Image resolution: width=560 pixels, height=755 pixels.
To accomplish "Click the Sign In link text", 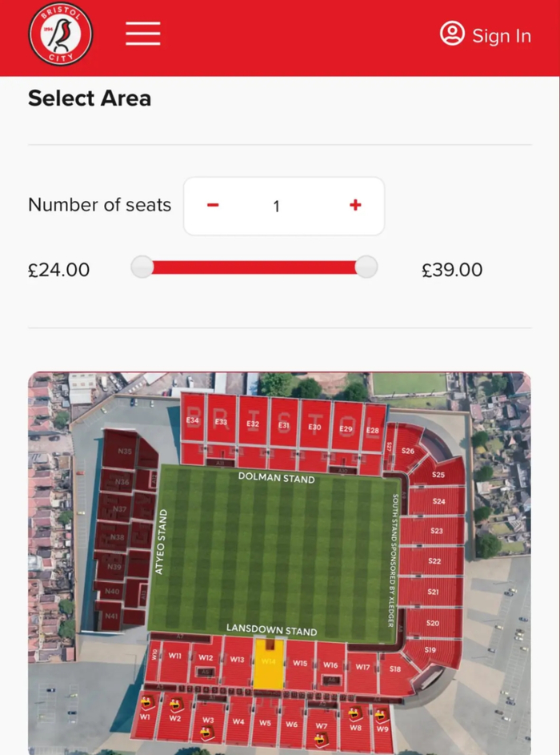I will coord(501,36).
